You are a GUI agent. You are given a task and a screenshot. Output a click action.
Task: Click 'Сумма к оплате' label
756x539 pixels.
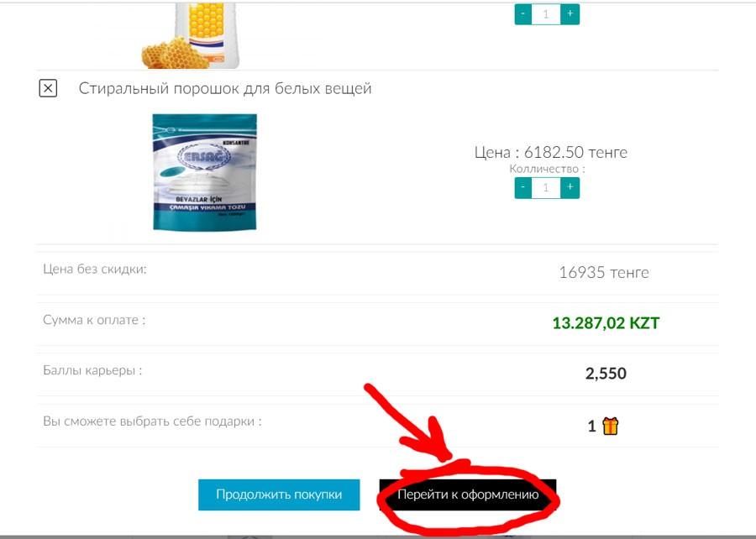pyautogui.click(x=94, y=320)
